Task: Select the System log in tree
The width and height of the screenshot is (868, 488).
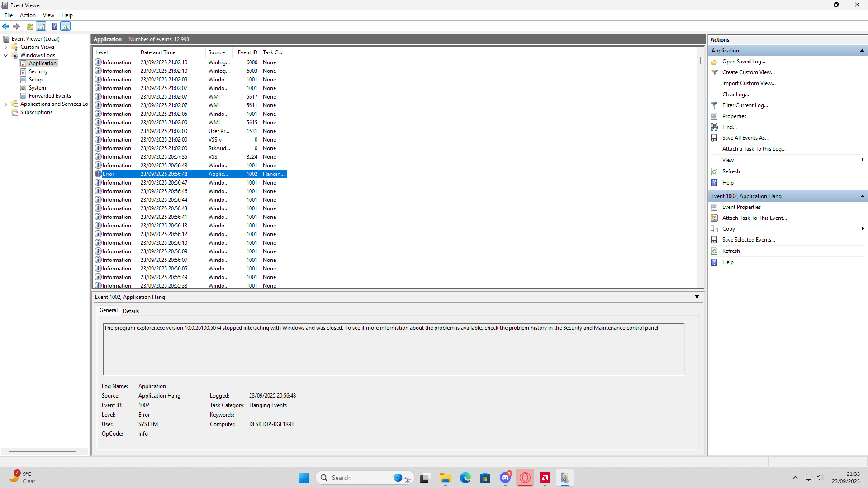Action: [x=37, y=88]
